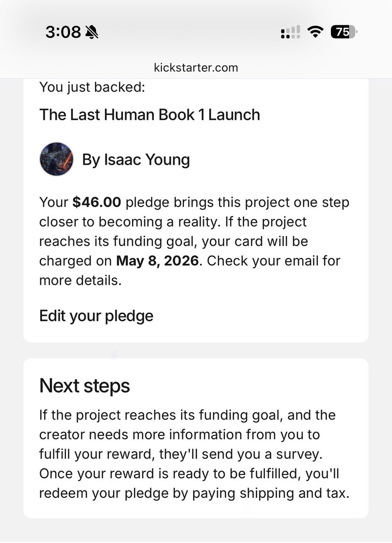
Task: Tap "If the project reaches its funding goal, and the" line
Action: pyautogui.click(x=187, y=415)
